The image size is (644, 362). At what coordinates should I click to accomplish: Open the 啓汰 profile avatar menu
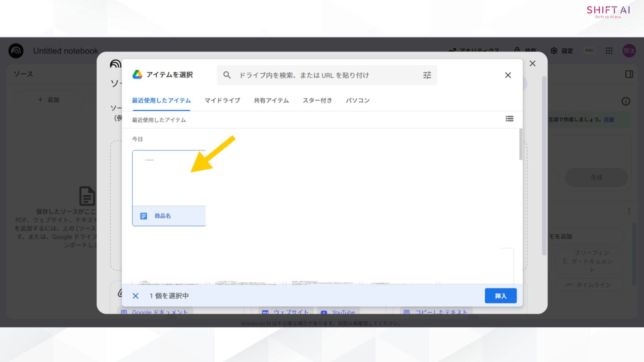click(629, 51)
